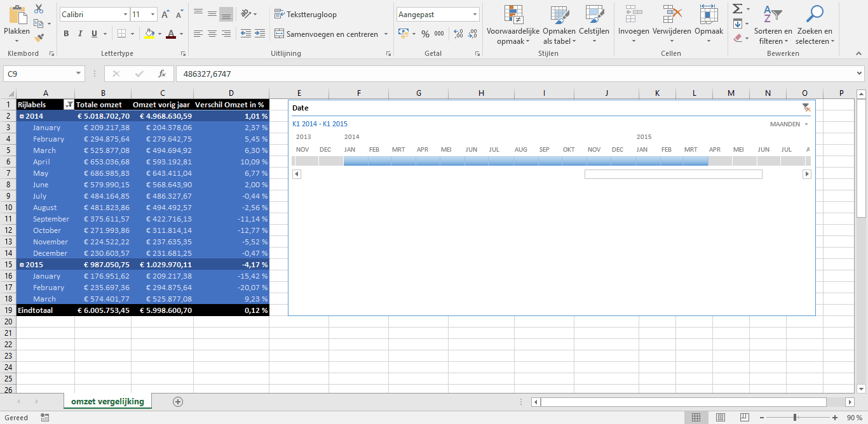Collapse the 2014 row group
Image resolution: width=868 pixels, height=424 pixels.
click(22, 116)
